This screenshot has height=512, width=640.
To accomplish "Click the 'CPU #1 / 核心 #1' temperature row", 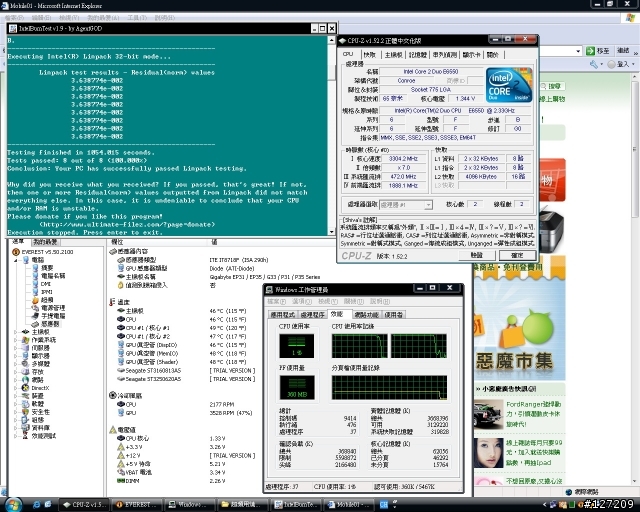I will 182,328.
